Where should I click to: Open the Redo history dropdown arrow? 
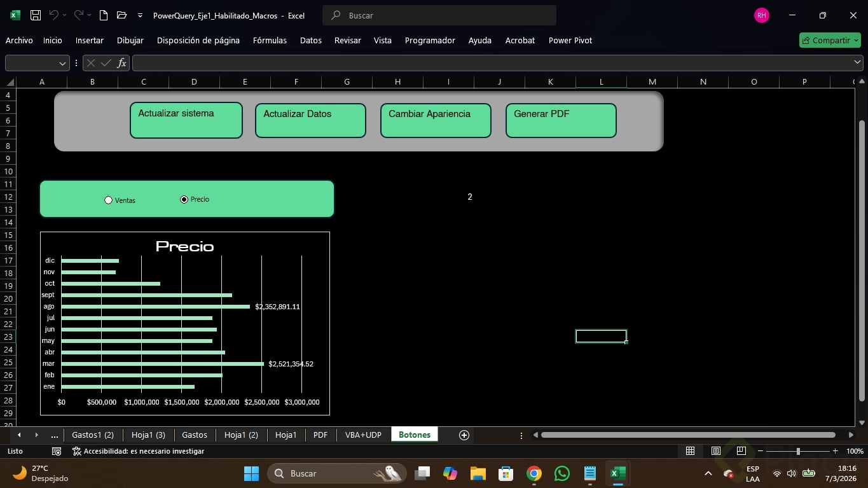89,15
